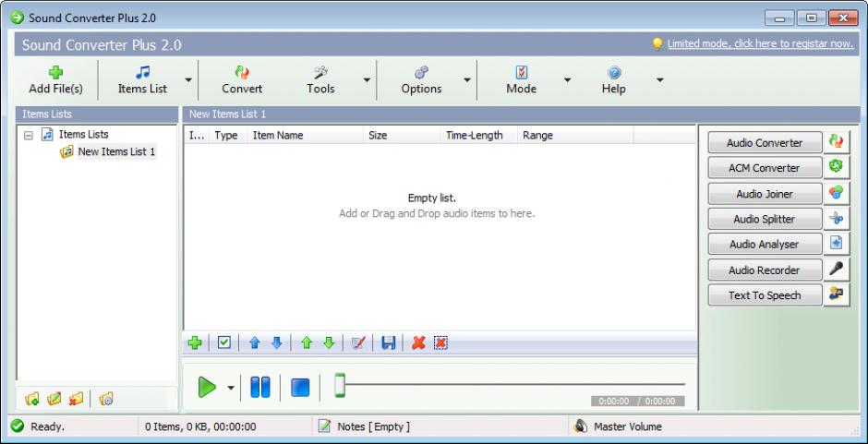Click the blue up arrow icon
The width and height of the screenshot is (868, 444).
(255, 343)
